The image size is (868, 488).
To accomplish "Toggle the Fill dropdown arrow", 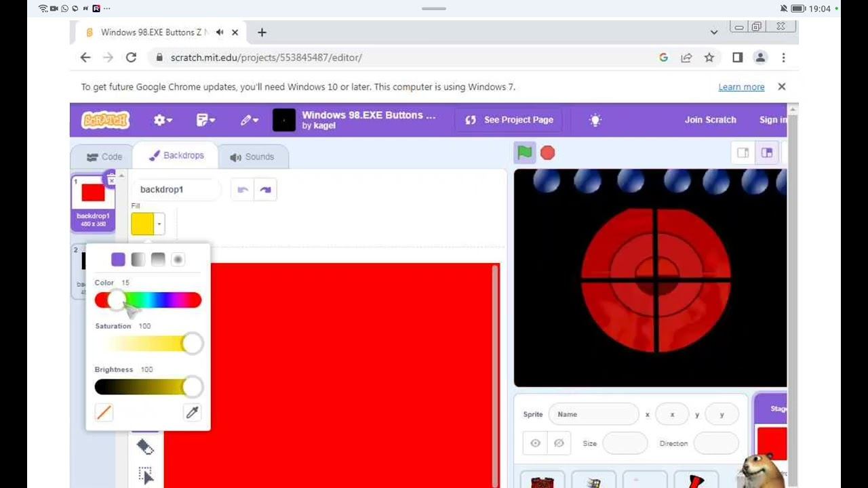I will tap(159, 224).
